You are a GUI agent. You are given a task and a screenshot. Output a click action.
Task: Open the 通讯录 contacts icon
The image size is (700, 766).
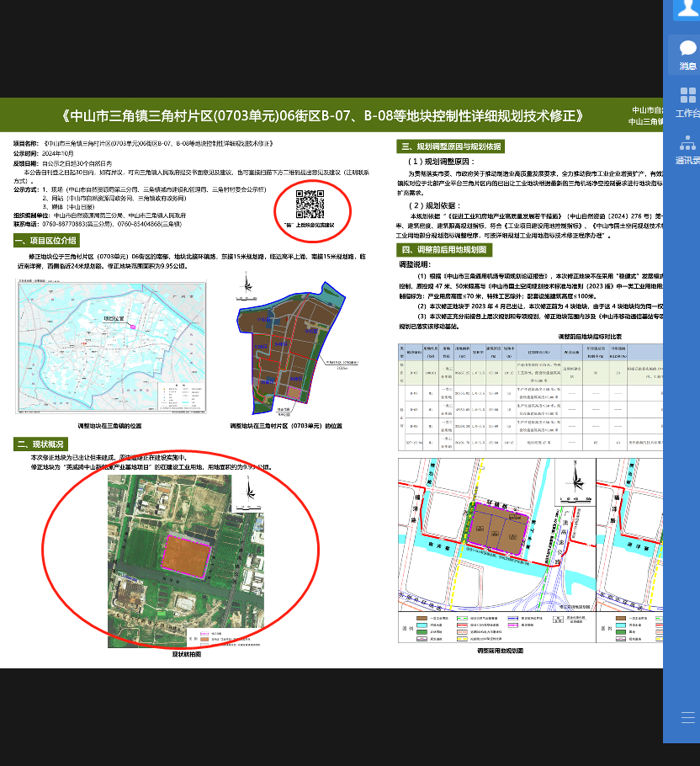[x=687, y=148]
